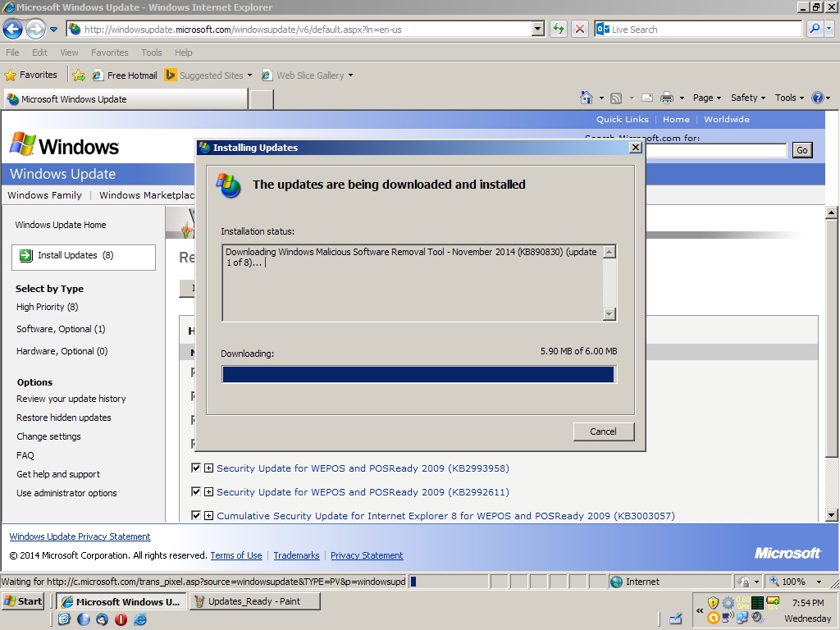The image size is (840, 630).
Task: Click the security zone lock icon in status bar
Action: click(x=743, y=582)
